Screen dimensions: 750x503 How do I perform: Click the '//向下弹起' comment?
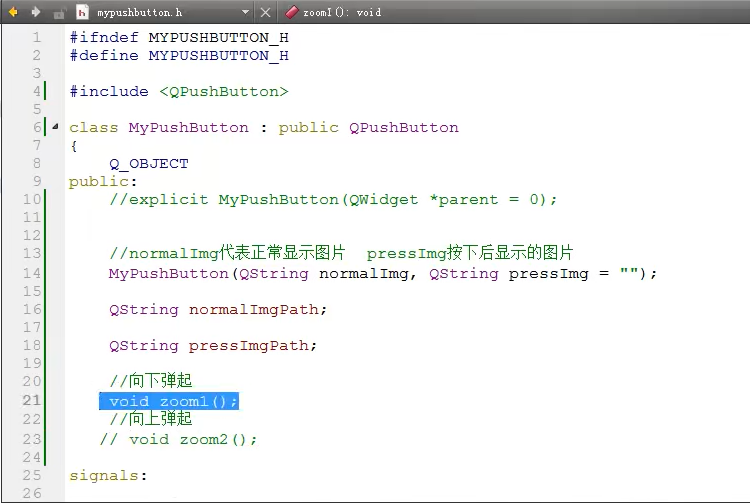coord(151,381)
